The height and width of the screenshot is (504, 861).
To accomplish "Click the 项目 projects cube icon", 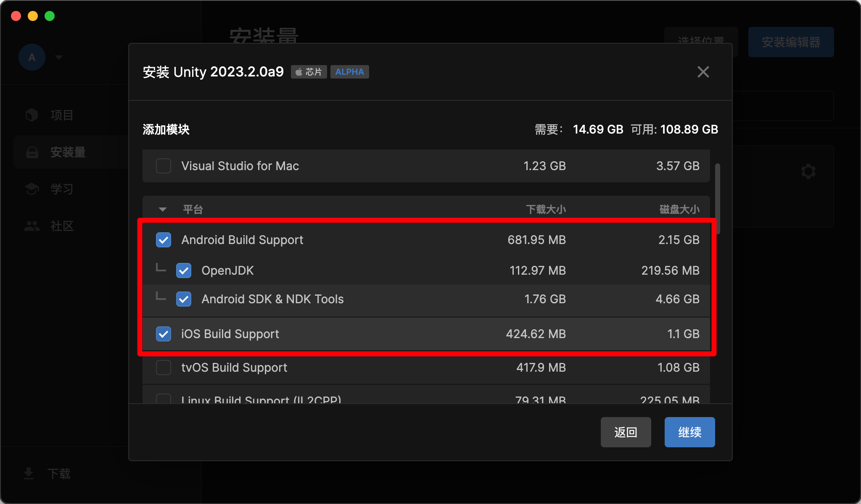I will 32,115.
